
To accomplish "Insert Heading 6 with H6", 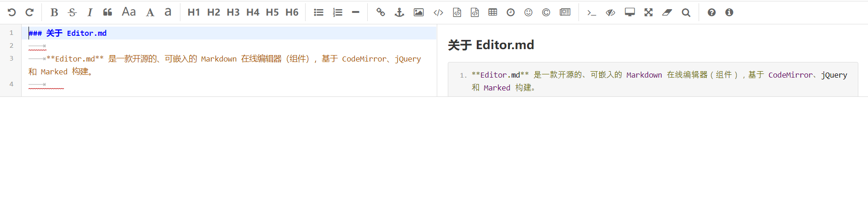I will [x=292, y=12].
